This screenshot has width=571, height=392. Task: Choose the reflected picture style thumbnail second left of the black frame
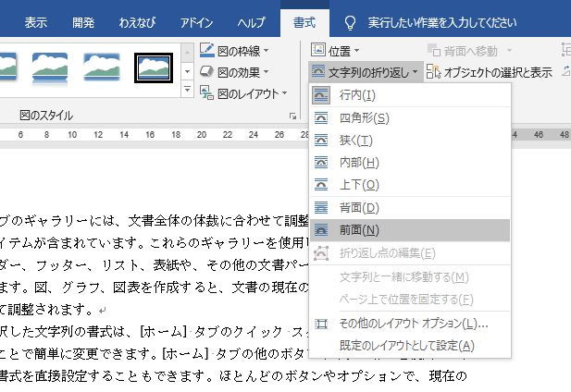[50, 67]
